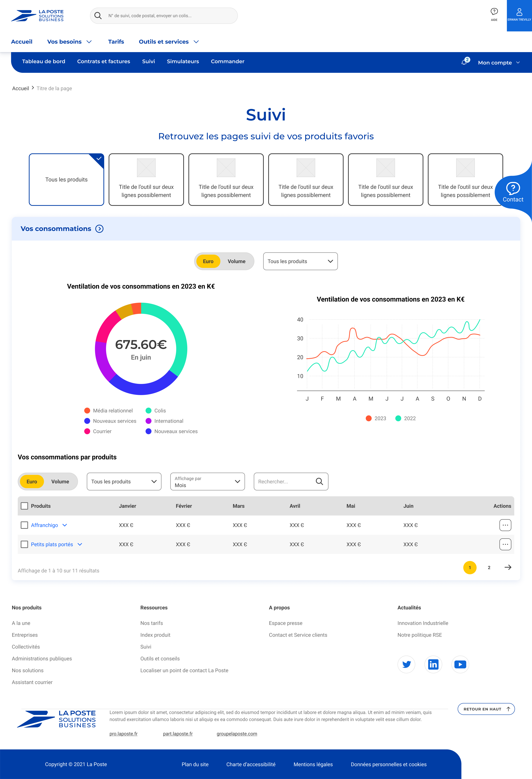Check the Affranchigo row checkbox

click(24, 525)
